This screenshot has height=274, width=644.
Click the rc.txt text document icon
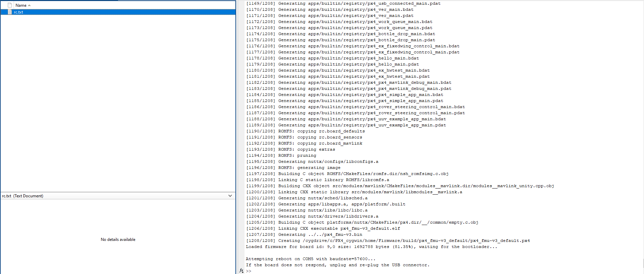point(10,12)
